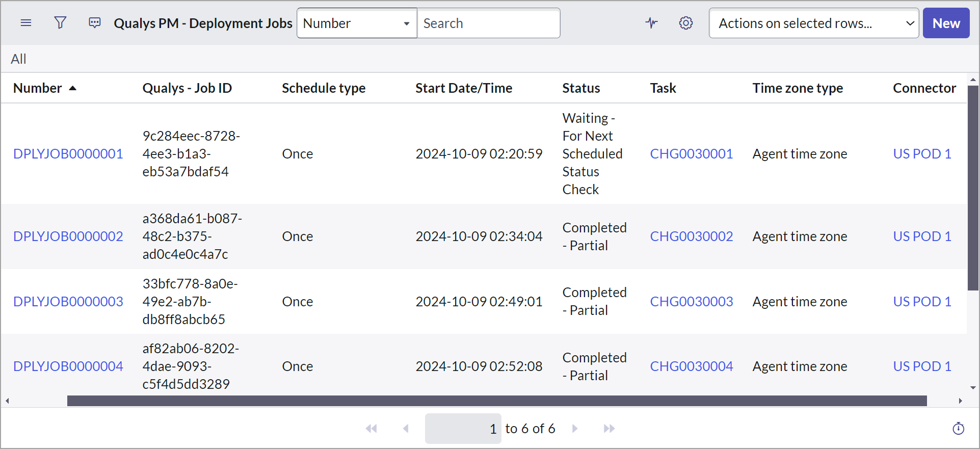
Task: Open the hamburger list controls menu
Action: (26, 23)
